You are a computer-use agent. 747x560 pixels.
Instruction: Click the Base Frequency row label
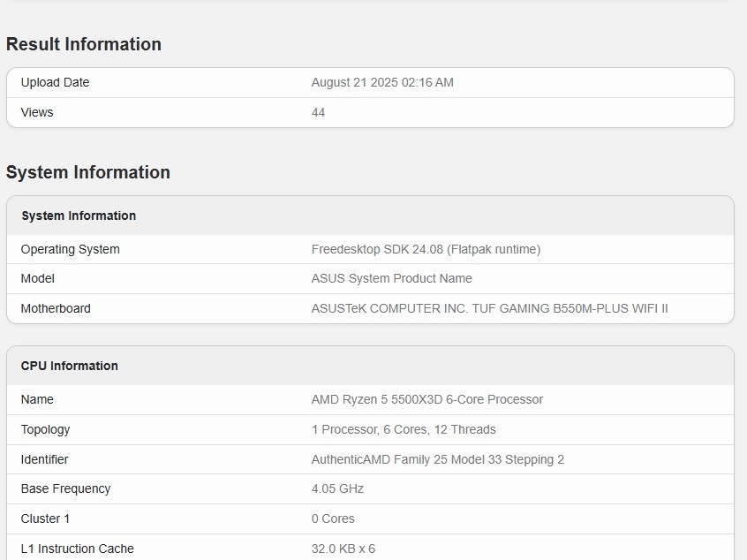pyautogui.click(x=65, y=488)
